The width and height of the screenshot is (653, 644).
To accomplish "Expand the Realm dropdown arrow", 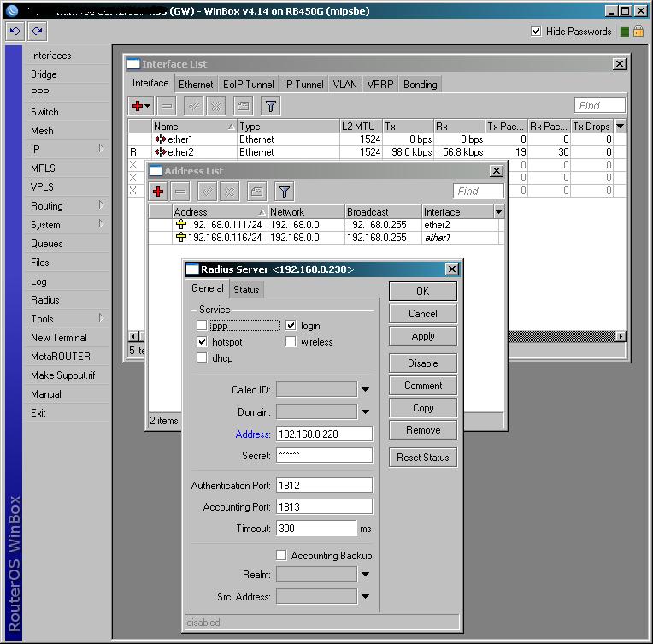I will pos(365,575).
